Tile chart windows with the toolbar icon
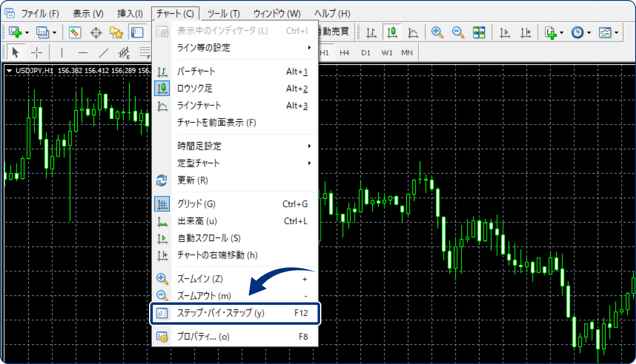Image resolution: width=636 pixels, height=364 pixels. [479, 32]
